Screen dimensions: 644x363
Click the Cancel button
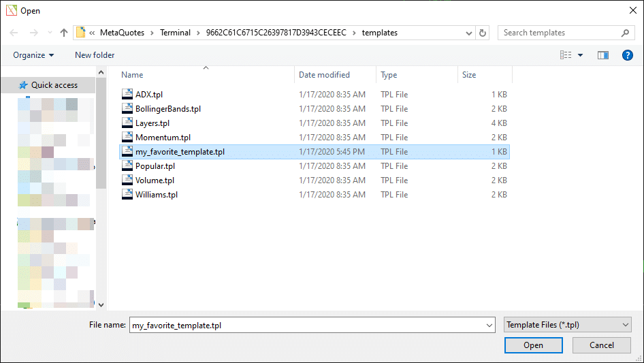click(601, 345)
